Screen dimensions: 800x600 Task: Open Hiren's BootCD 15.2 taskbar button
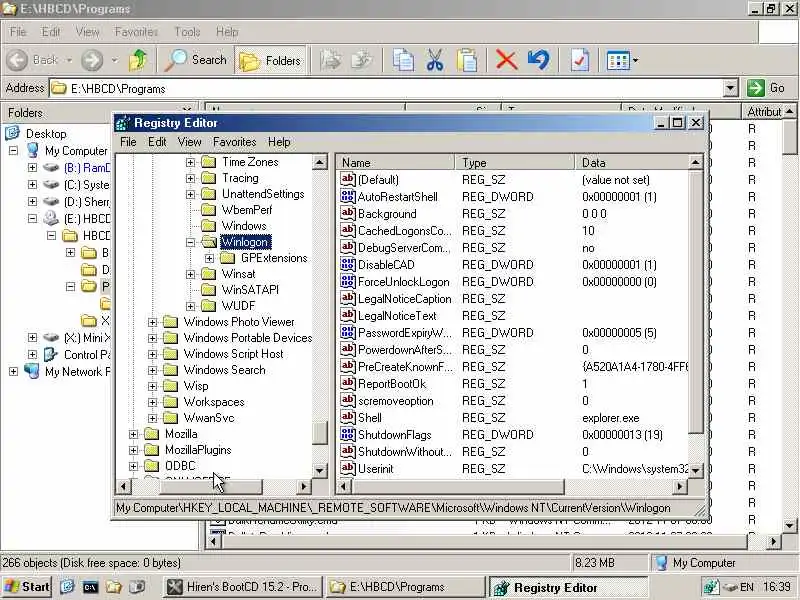[243, 587]
